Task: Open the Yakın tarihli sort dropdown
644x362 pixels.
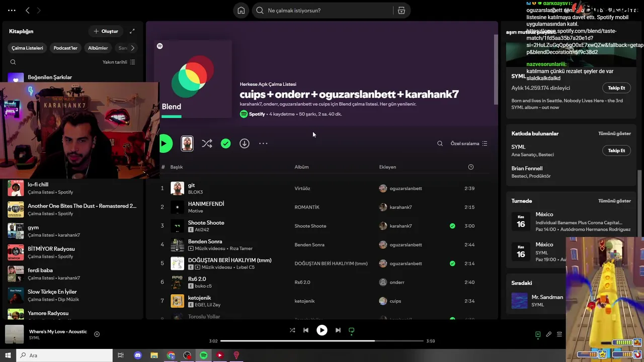Action: tap(119, 62)
